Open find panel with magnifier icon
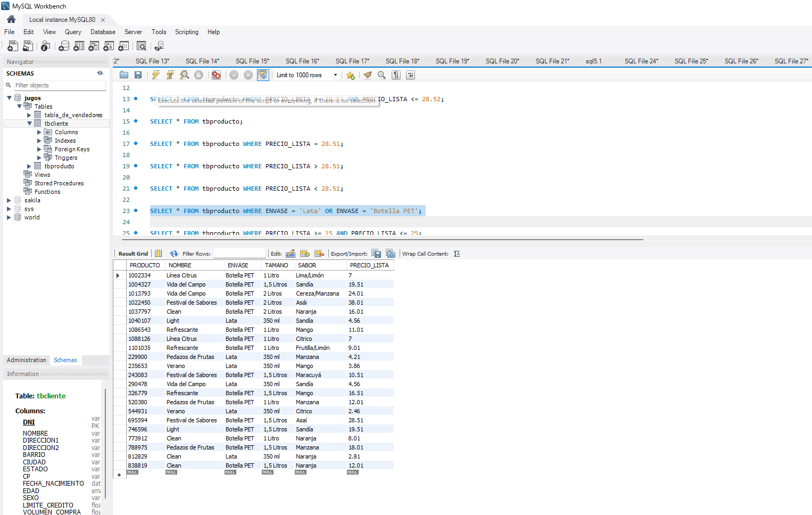The image size is (812, 515). (x=382, y=75)
